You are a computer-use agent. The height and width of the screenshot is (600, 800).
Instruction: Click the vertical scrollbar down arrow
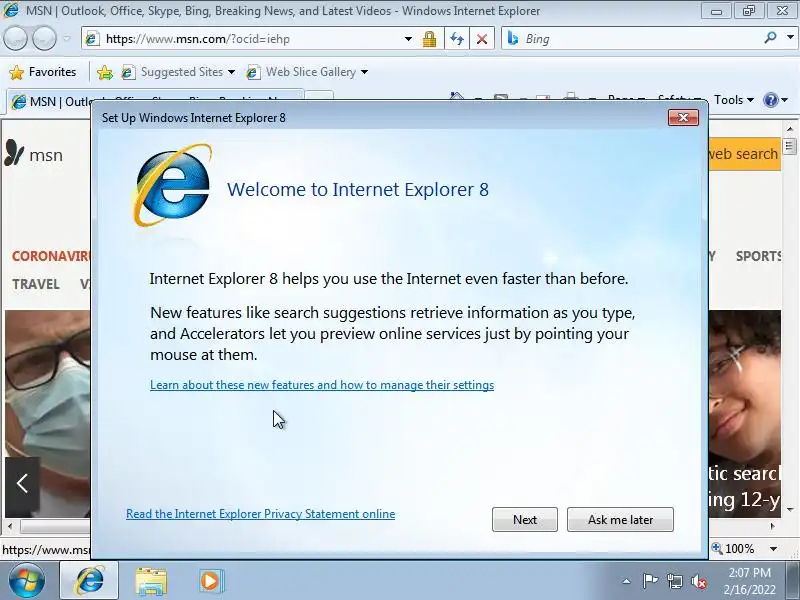click(x=790, y=510)
